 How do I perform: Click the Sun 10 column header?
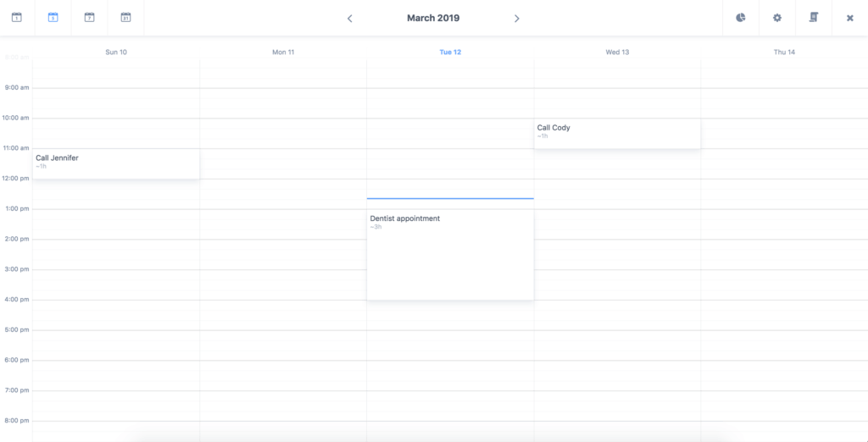pos(116,52)
